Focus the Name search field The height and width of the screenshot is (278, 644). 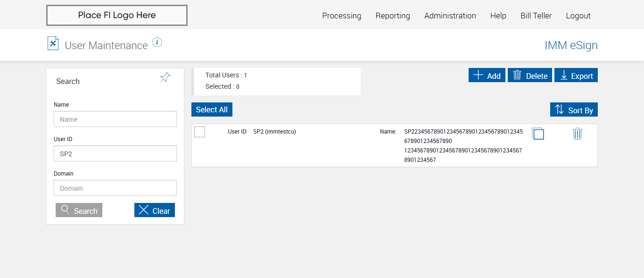[x=116, y=119]
